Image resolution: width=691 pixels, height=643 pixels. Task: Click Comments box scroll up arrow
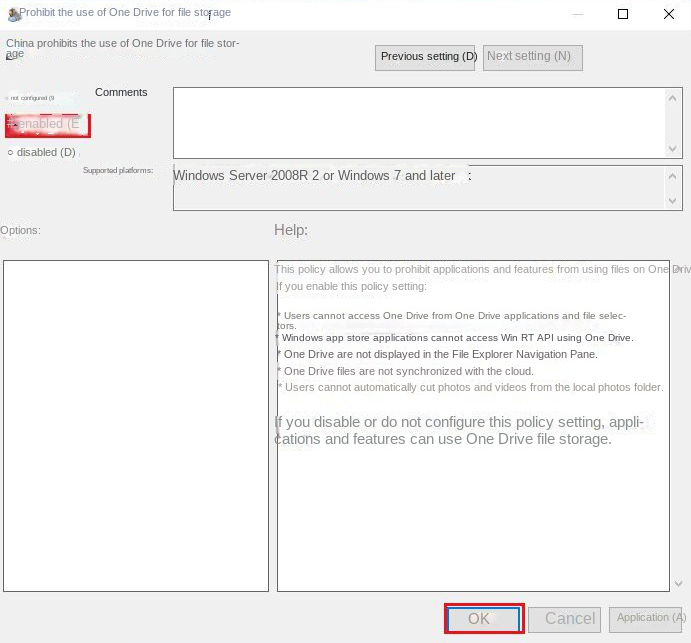tap(673, 98)
